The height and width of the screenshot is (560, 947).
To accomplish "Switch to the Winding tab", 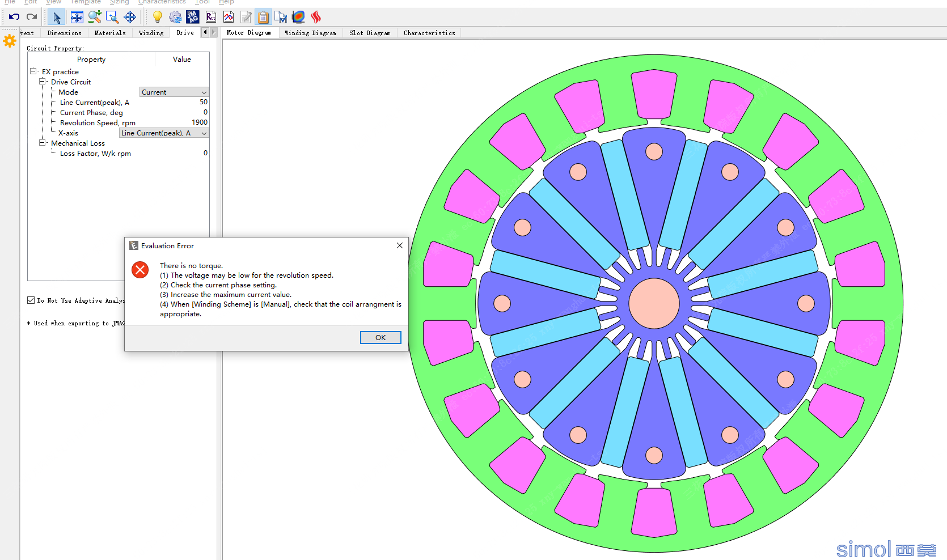I will [151, 33].
